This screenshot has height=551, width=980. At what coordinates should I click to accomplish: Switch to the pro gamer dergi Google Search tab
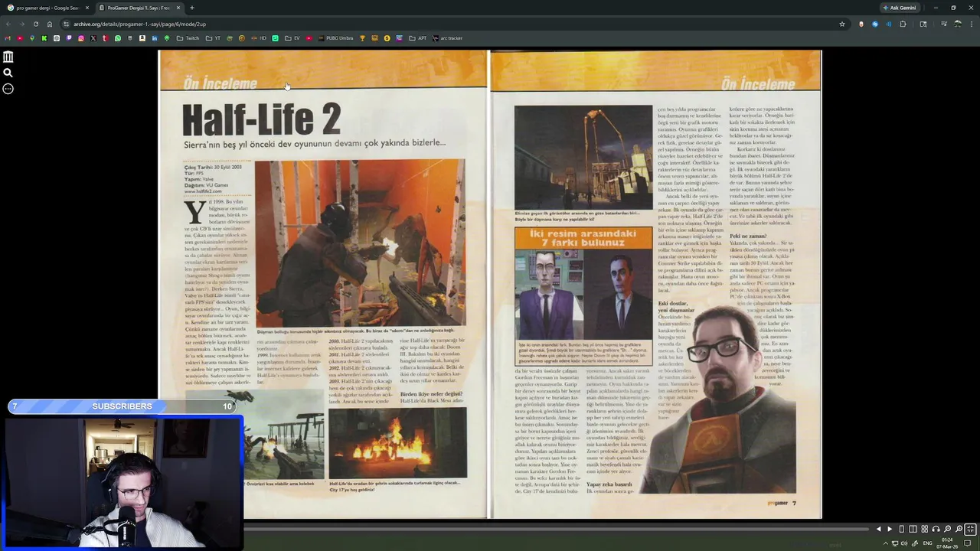[x=46, y=8]
